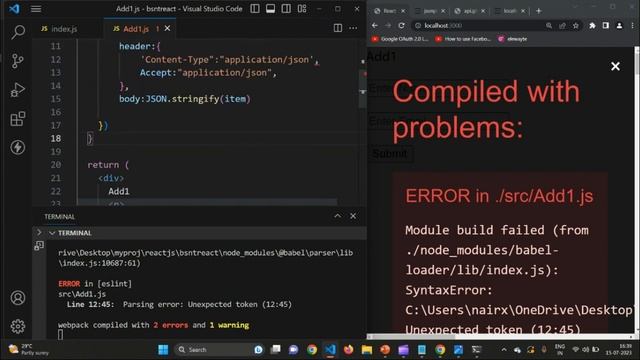Open the Manage gear icon in VS Code
This screenshot has width=640, height=360.
[x=18, y=326]
